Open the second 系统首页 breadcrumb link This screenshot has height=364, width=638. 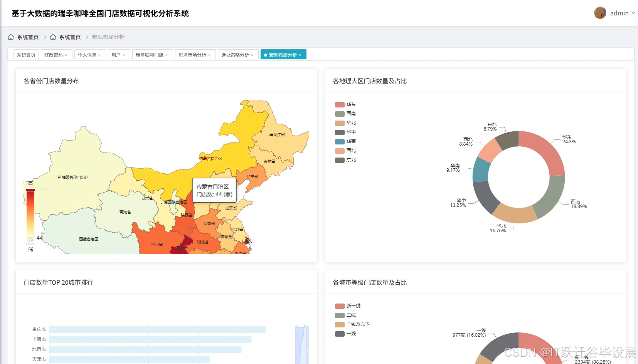click(70, 37)
